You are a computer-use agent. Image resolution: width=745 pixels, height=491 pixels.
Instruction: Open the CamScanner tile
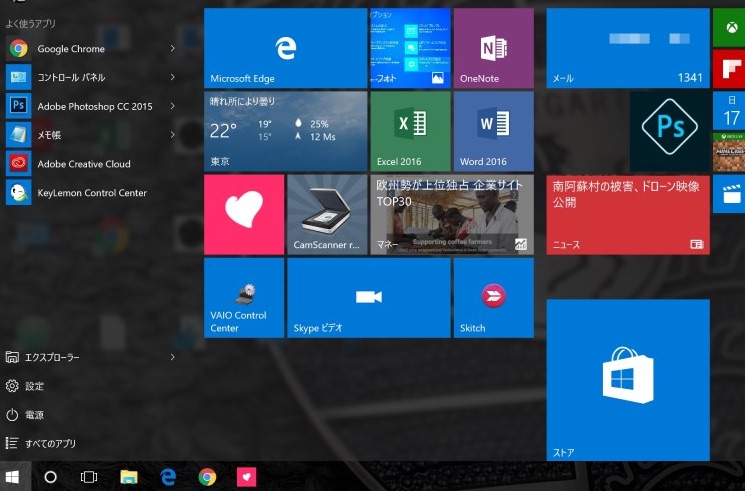[327, 214]
